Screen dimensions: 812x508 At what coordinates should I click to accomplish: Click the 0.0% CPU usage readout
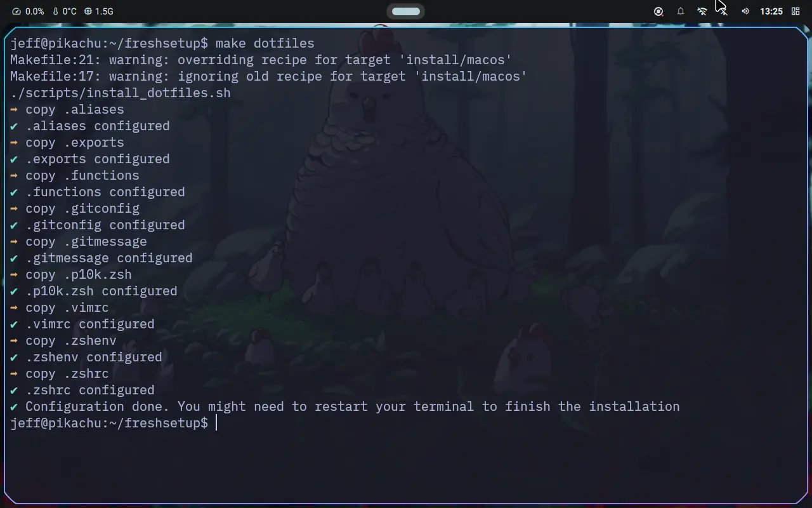click(x=35, y=11)
